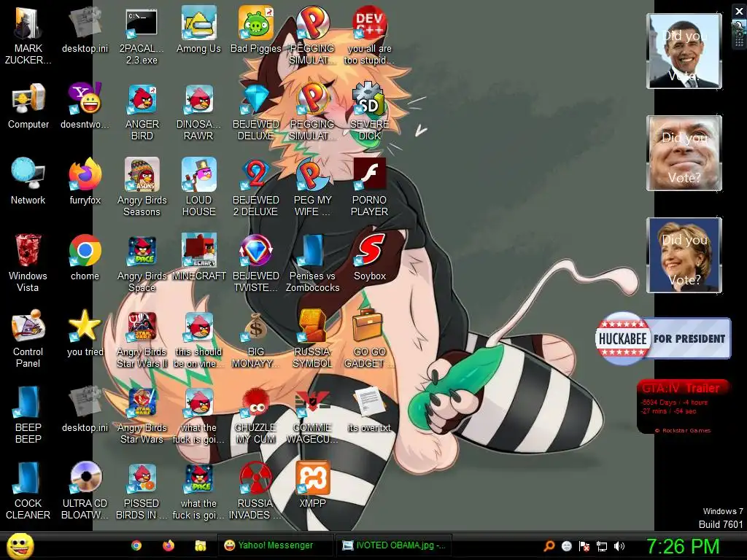The image size is (747, 560).
Task: Select the 'this should be on vine' shortcut
Action: (x=198, y=338)
